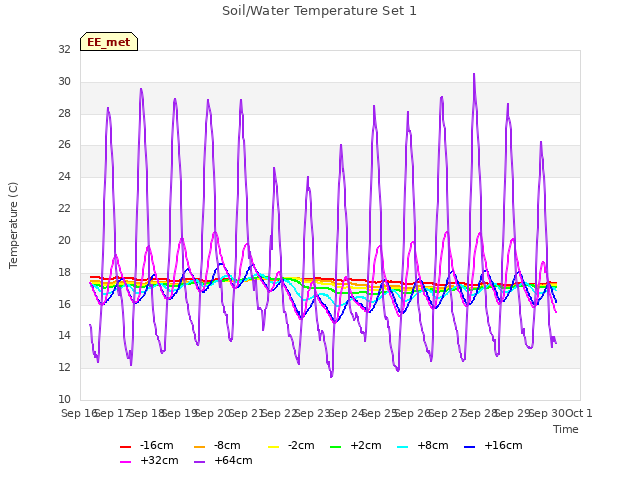Click the '-2cm' legend label

point(301,445)
